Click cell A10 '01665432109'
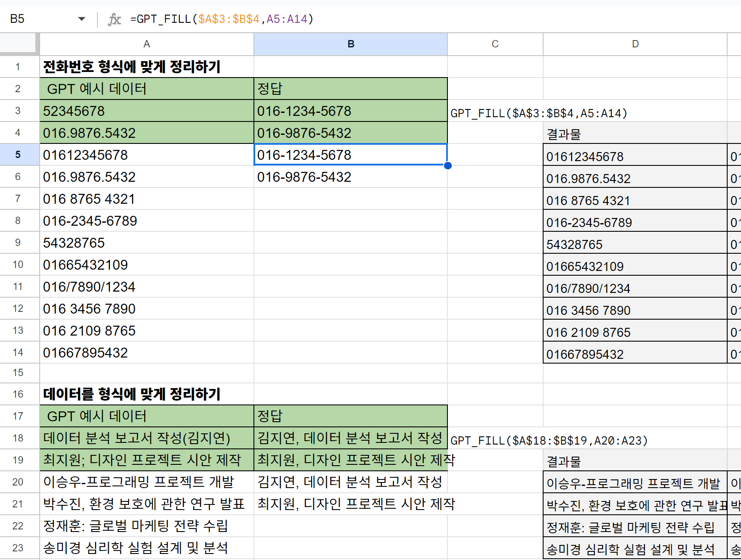The image size is (741, 560). pos(147,264)
